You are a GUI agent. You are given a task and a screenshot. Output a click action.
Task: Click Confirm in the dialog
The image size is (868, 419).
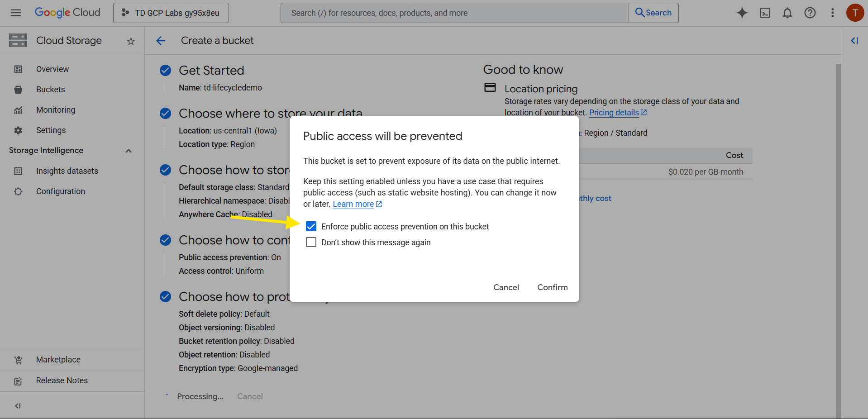tap(552, 287)
